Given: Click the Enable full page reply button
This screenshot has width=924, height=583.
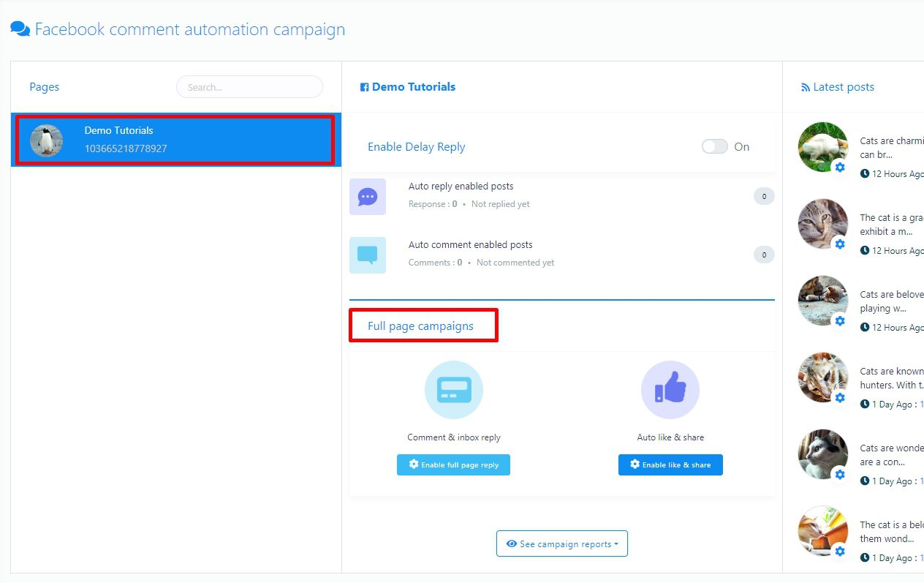Looking at the screenshot, I should (x=453, y=464).
